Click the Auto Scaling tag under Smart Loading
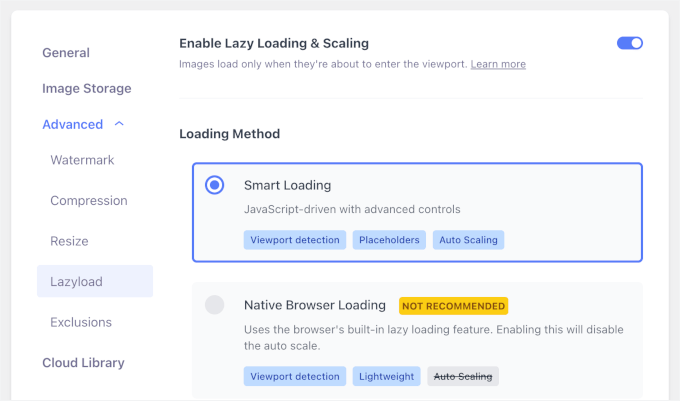Image resolution: width=680 pixels, height=401 pixels. click(467, 240)
